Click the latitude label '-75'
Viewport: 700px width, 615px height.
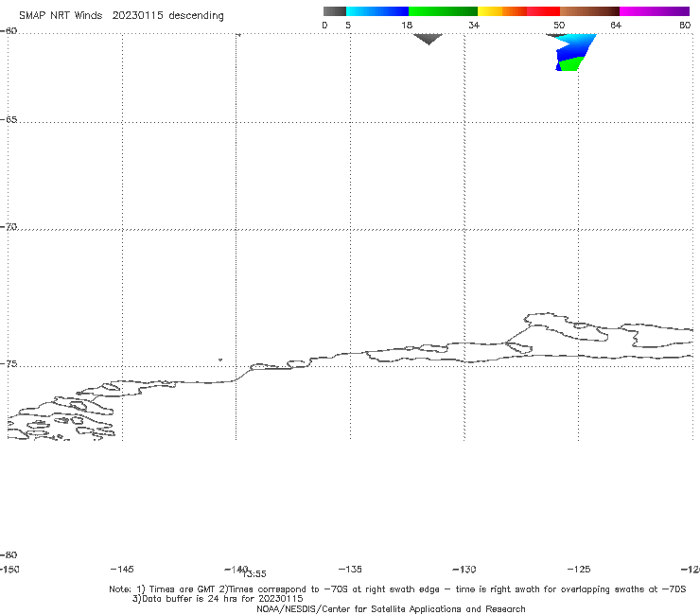coord(9,364)
